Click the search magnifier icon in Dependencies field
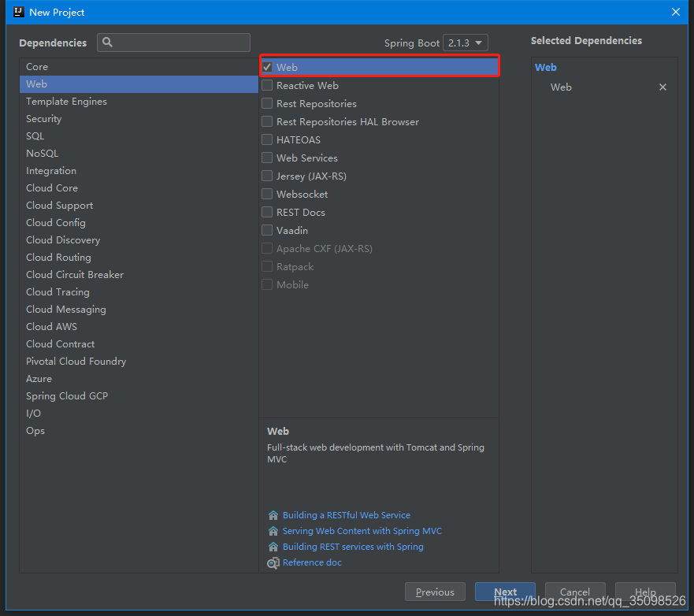The height and width of the screenshot is (616, 694). [107, 43]
